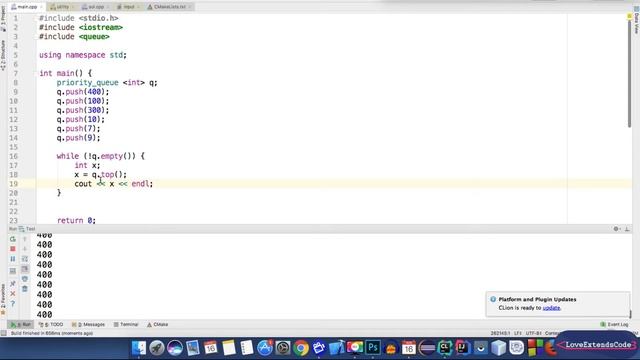The width and height of the screenshot is (640, 360).
Task: Open Finder from the Dock
Action: (x=139, y=348)
